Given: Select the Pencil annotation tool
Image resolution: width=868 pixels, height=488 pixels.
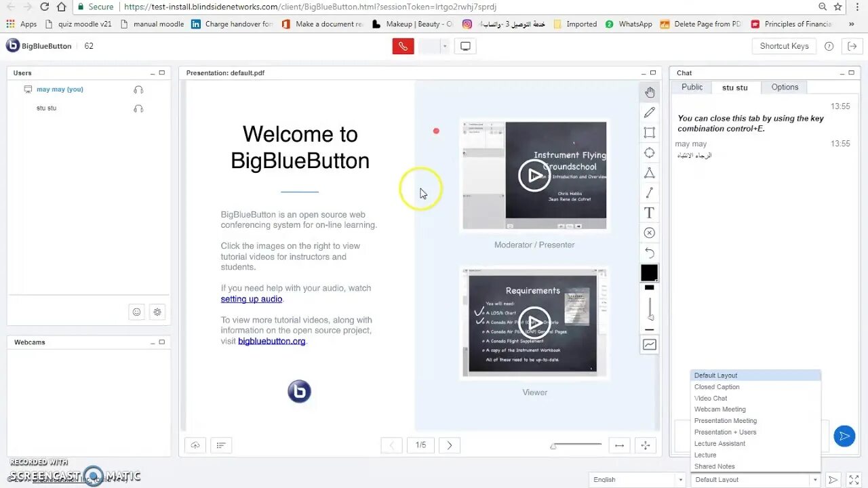Looking at the screenshot, I should click(649, 112).
